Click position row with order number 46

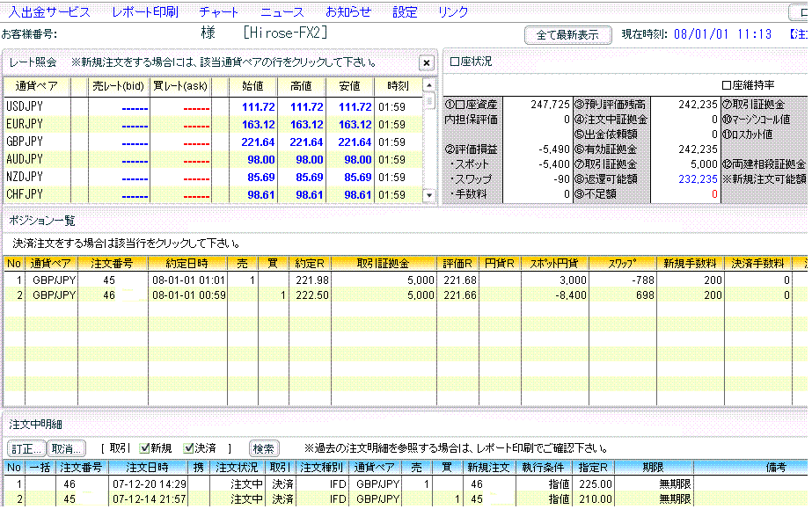pyautogui.click(x=404, y=295)
